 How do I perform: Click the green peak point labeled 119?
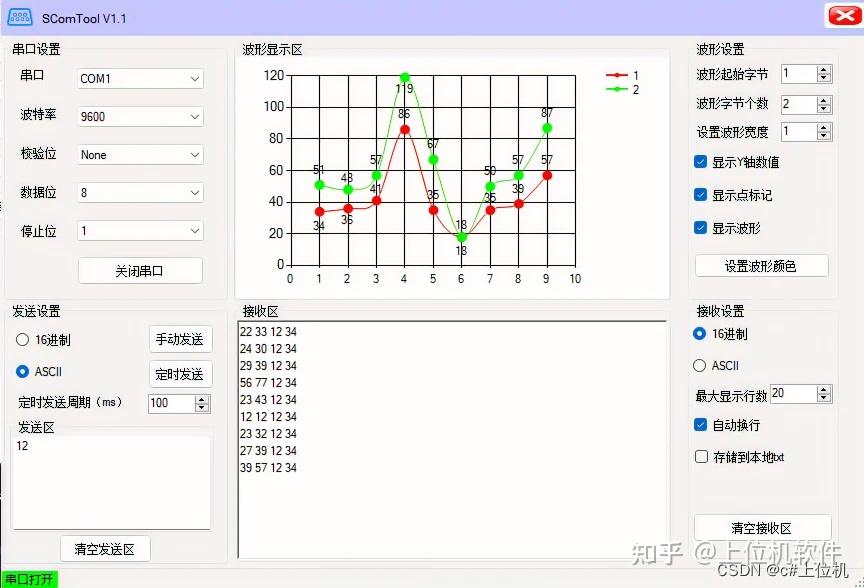405,77
